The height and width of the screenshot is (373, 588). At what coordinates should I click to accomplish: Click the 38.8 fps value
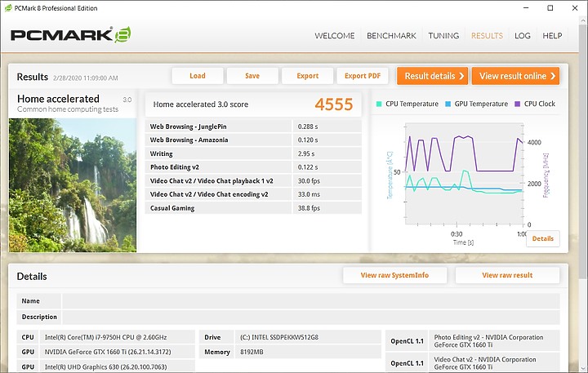309,208
